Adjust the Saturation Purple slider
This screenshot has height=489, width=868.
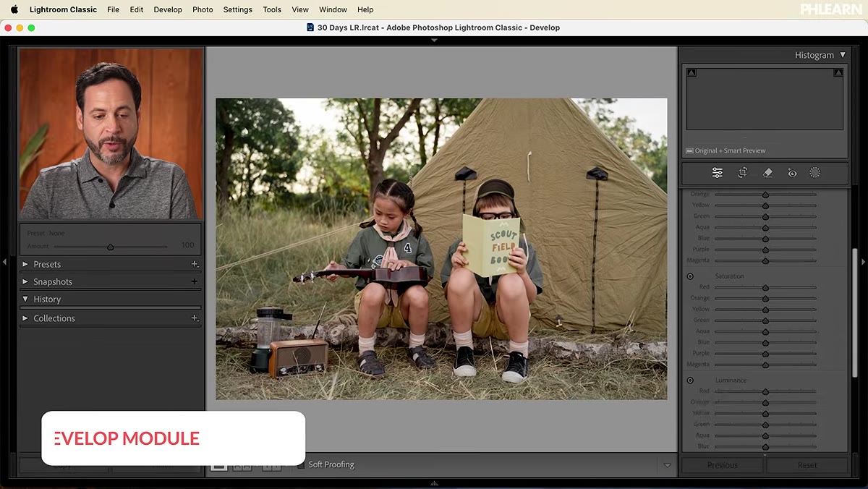point(765,354)
